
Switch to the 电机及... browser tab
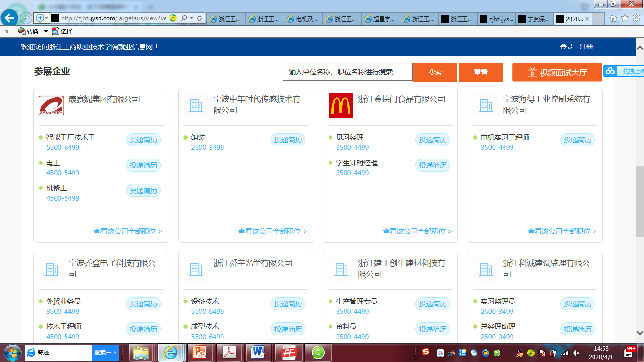[x=303, y=19]
